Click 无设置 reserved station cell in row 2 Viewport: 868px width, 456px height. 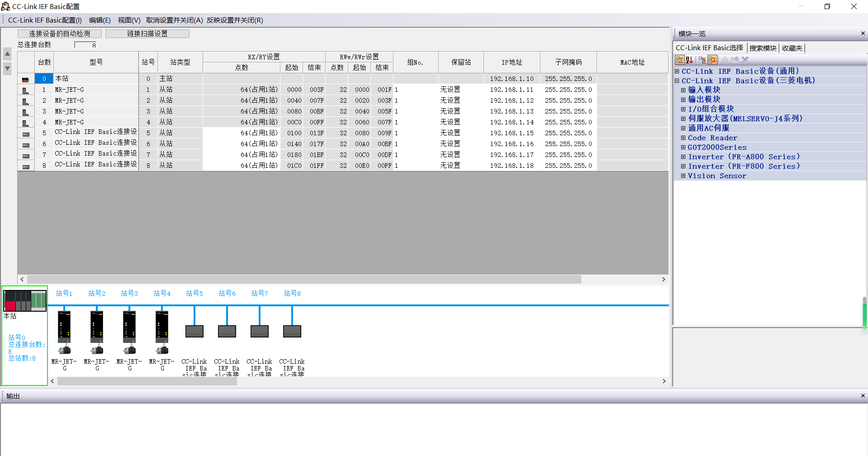[461, 100]
